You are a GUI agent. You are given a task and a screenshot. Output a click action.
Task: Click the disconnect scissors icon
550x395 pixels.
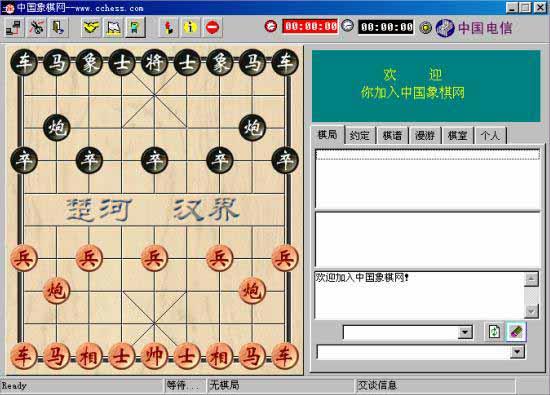click(x=36, y=28)
